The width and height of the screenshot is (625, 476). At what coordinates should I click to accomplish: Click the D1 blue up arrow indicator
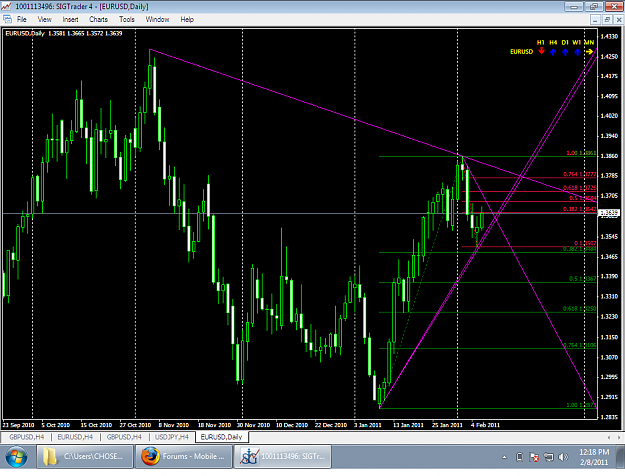(565, 52)
